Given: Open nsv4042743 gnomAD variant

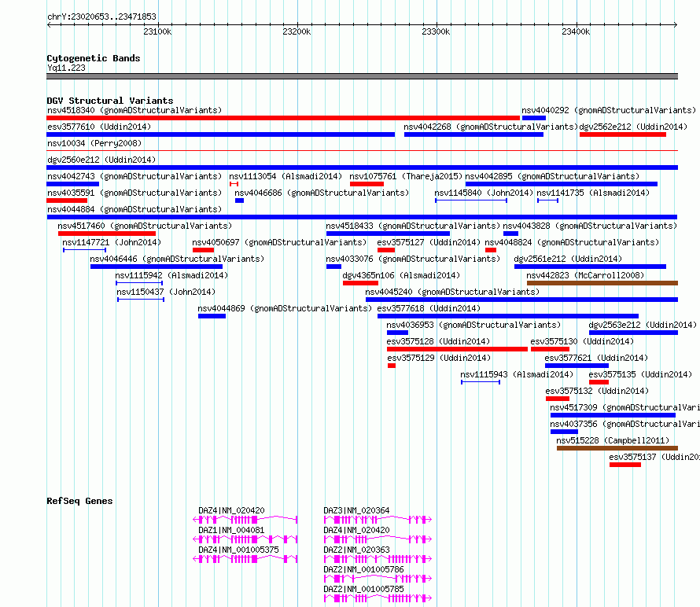Looking at the screenshot, I should click(x=134, y=176).
